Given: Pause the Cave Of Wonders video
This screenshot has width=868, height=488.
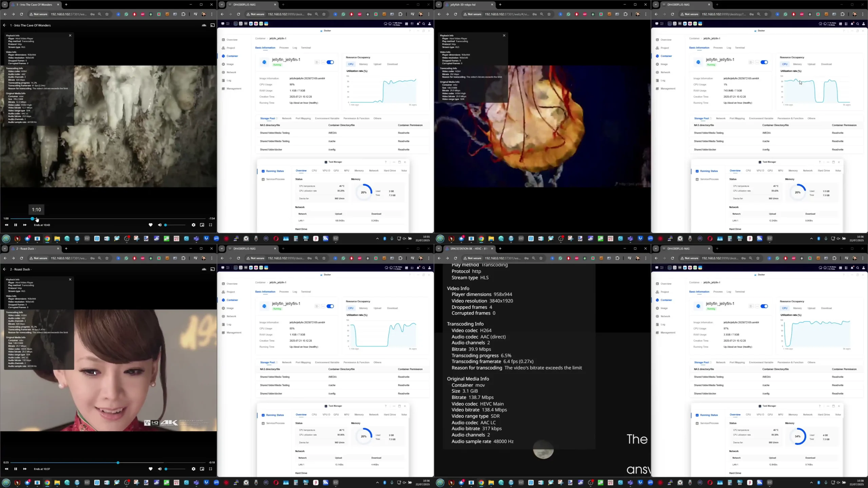Looking at the screenshot, I should (16, 225).
